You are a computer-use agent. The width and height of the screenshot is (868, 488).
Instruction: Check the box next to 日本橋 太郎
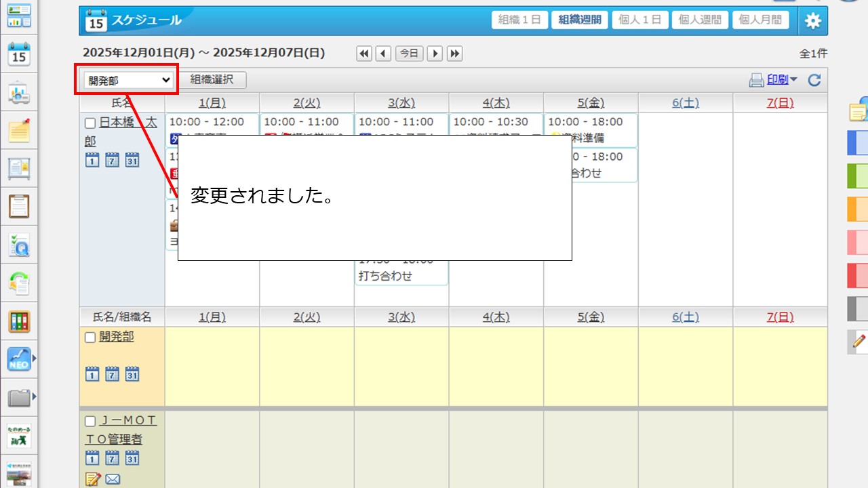pyautogui.click(x=90, y=123)
